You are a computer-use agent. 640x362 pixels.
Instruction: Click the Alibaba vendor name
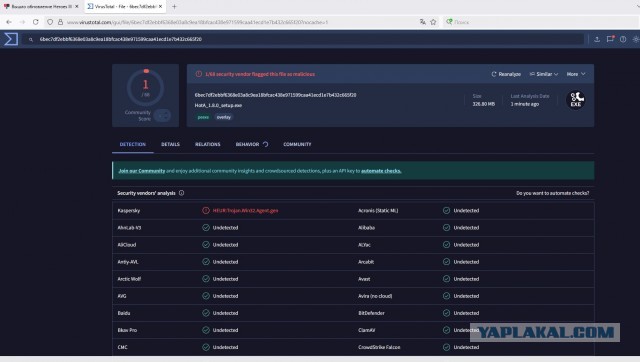(366, 228)
